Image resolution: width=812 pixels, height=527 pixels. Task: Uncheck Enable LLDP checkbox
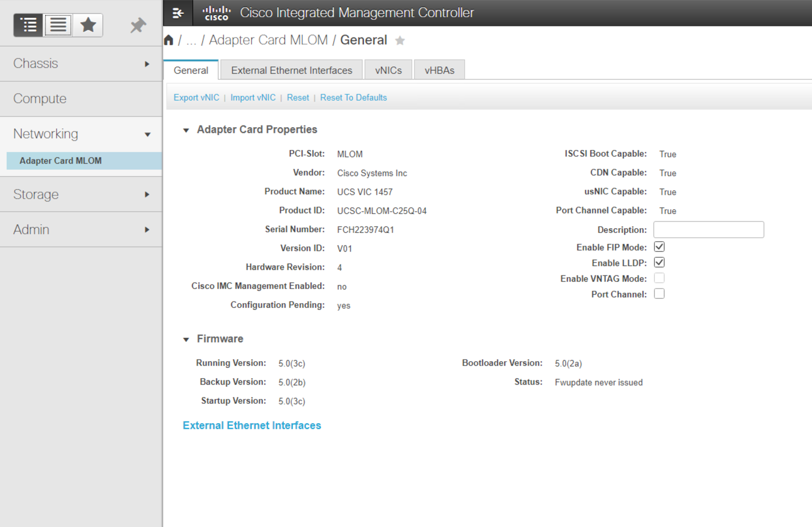(659, 262)
